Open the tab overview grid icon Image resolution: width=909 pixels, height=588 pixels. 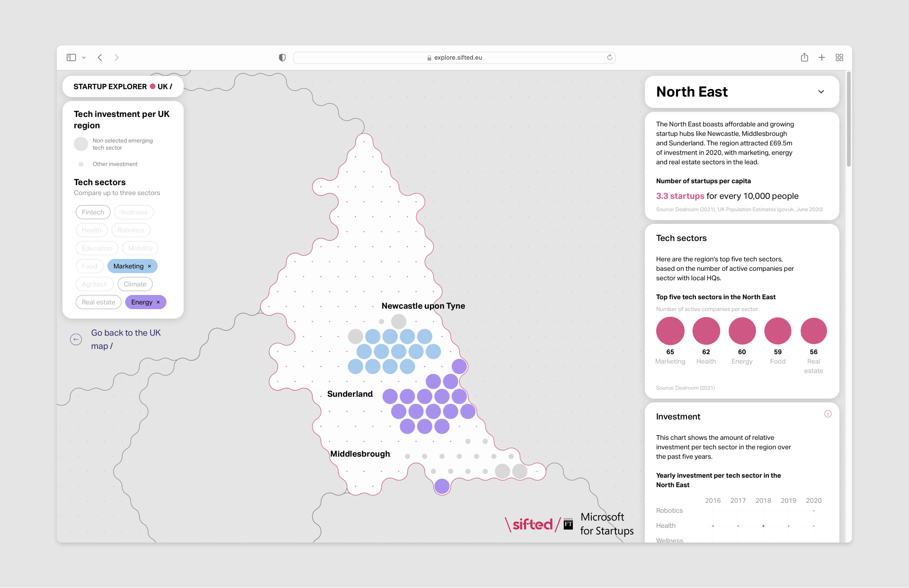tap(839, 57)
